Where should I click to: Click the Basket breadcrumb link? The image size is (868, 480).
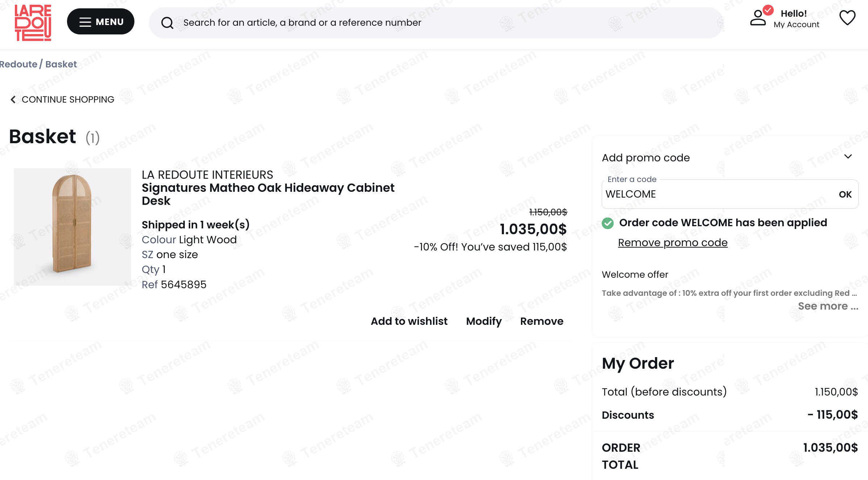point(61,64)
